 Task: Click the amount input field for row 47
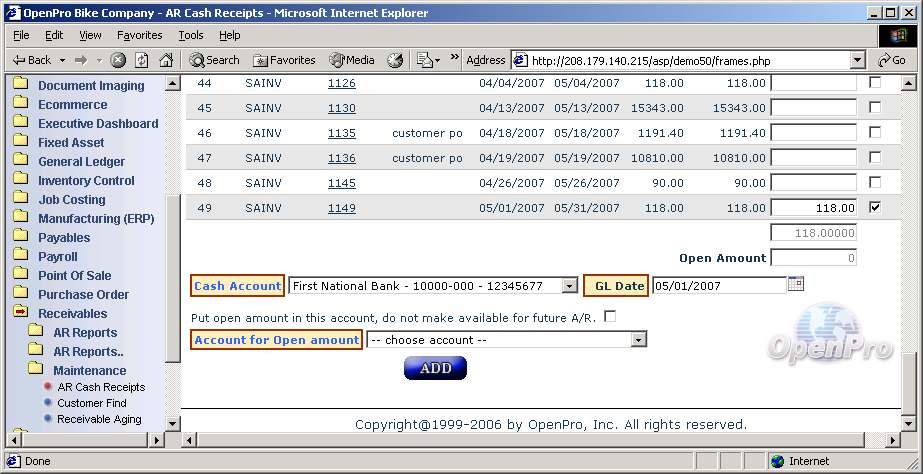813,158
